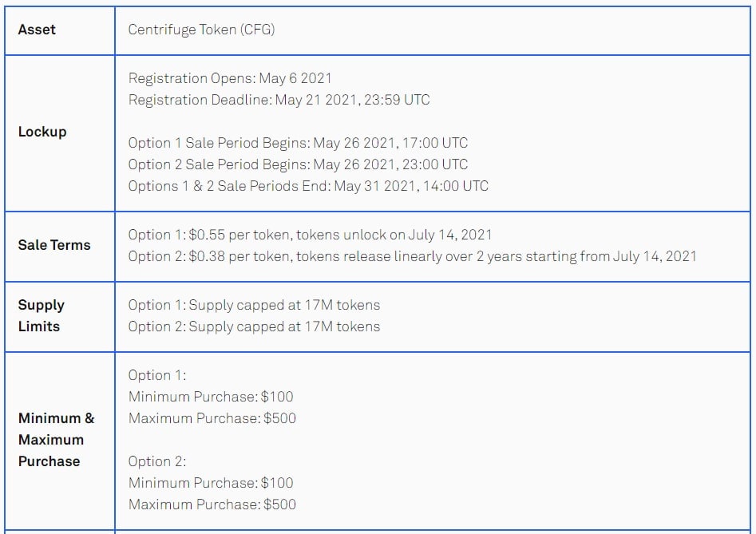Click Option 2's Maximum Purchase $500 line

(212, 504)
